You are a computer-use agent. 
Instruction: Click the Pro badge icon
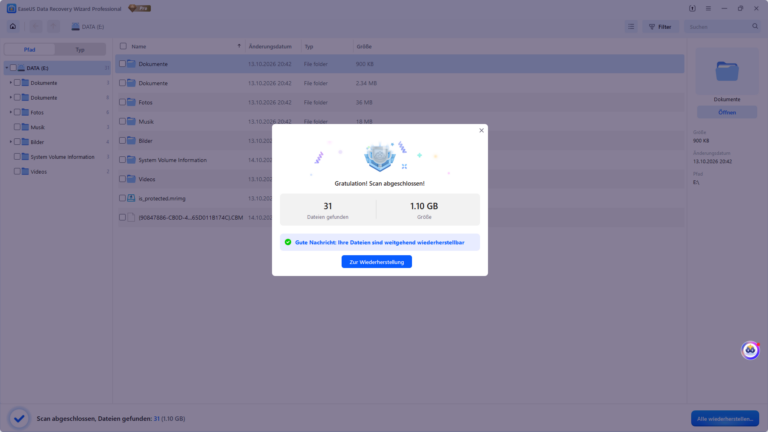point(140,8)
